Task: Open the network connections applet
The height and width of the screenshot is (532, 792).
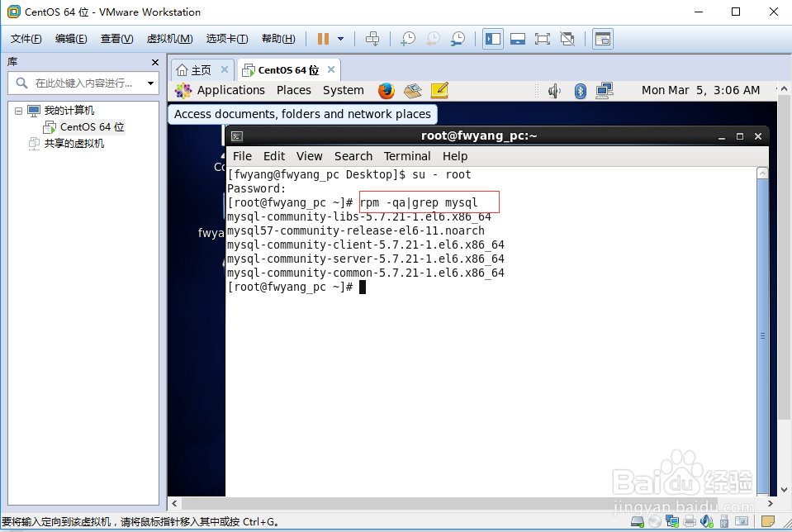Action: pyautogui.click(x=604, y=91)
